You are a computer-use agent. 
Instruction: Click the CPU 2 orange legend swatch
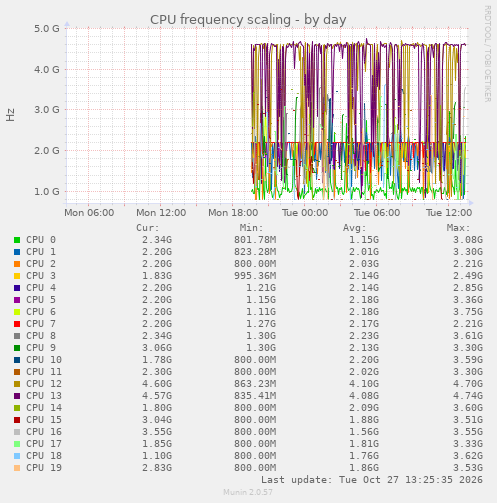click(17, 264)
